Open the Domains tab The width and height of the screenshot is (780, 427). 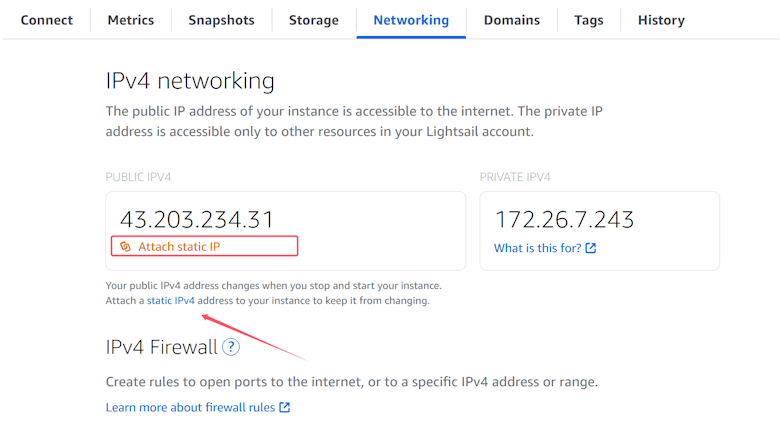coord(512,20)
